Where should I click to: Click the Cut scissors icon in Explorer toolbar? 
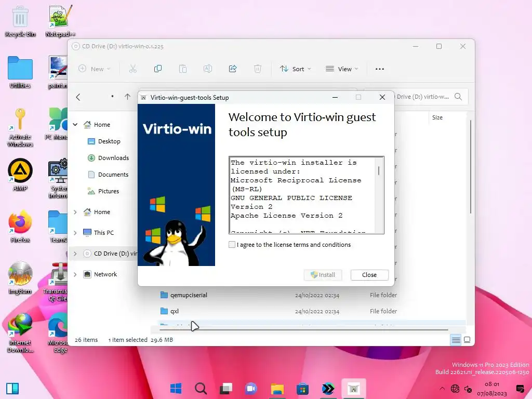[x=132, y=69]
